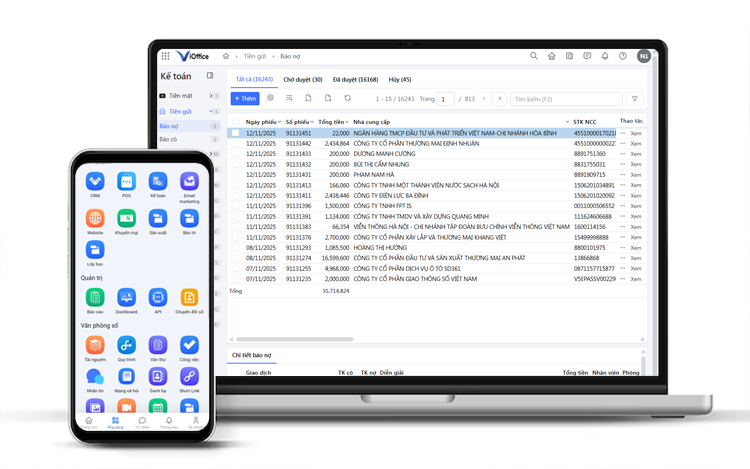Open the API app on the phone
750x469 pixels.
coord(158,297)
